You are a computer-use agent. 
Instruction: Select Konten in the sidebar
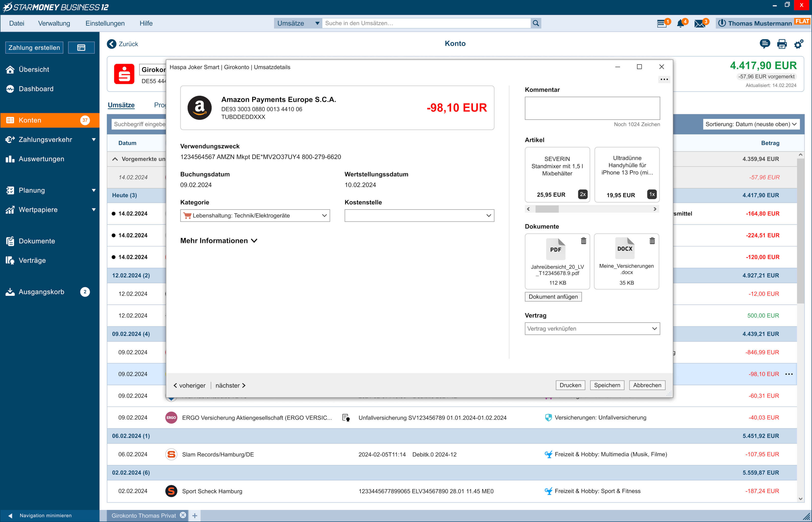(x=50, y=120)
